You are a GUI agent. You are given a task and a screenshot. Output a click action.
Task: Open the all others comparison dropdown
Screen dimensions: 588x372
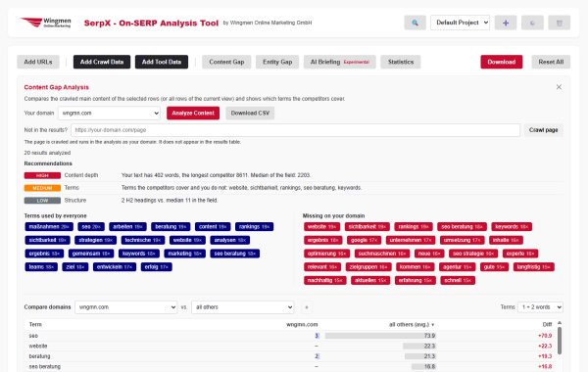coord(243,307)
